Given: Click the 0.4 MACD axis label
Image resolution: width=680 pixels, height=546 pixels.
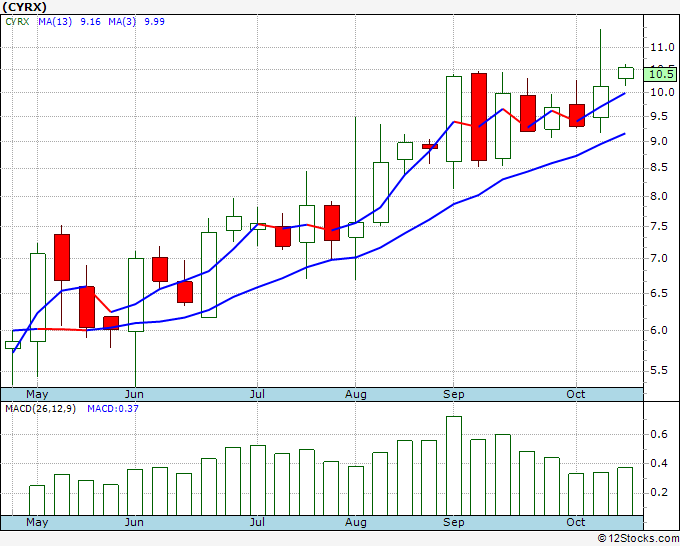Looking at the screenshot, I should [658, 464].
